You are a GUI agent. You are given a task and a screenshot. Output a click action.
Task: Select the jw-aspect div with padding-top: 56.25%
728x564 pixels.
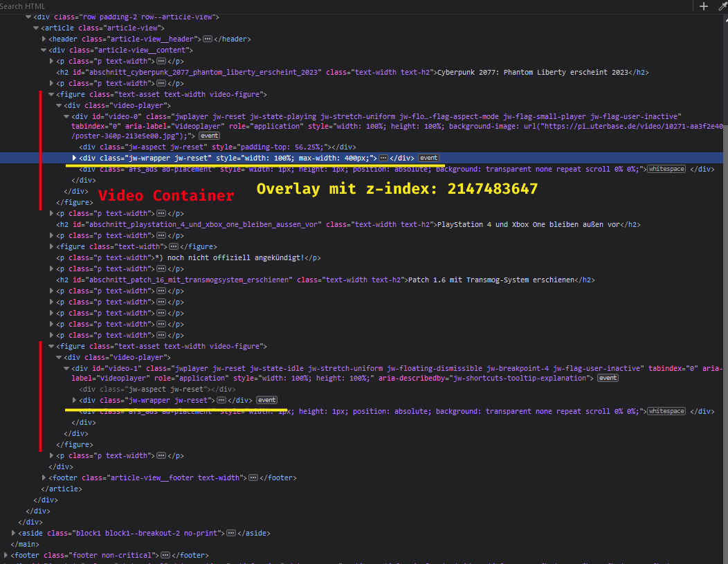217,147
